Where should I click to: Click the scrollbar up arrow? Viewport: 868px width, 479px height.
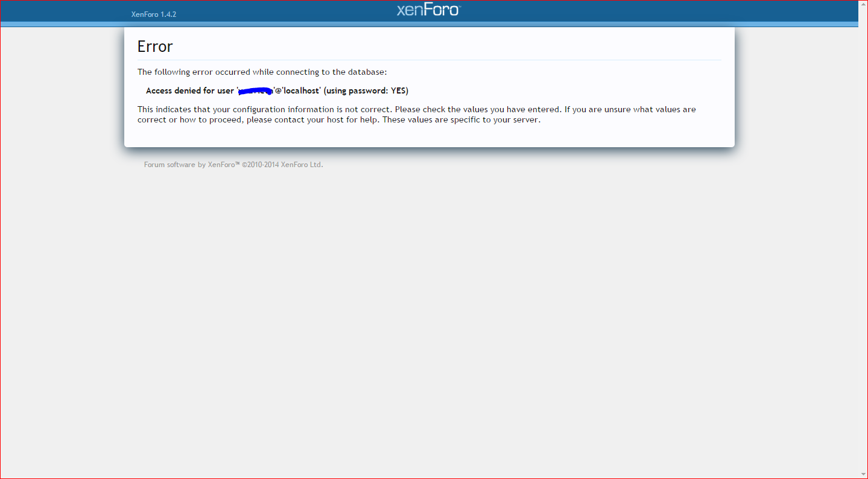point(863,4)
